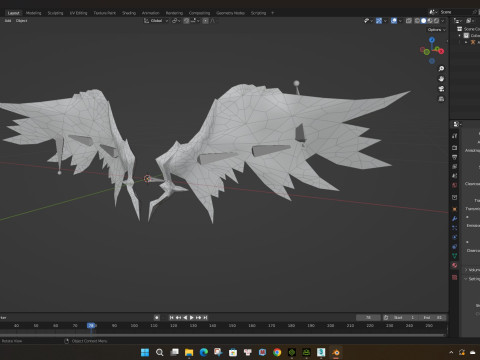The height and width of the screenshot is (360, 480).
Task: Switch to Geometry Nodes workspace
Action: click(x=230, y=13)
